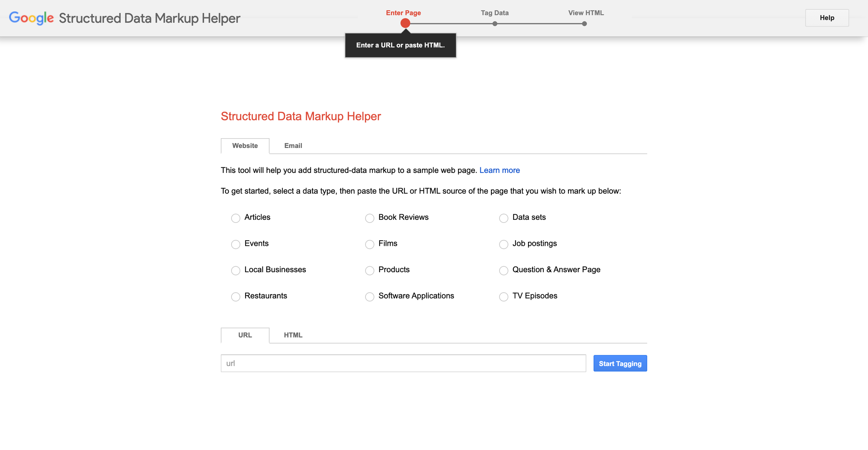Viewport: 868px width, 450px height.
Task: Focus the url input field
Action: [403, 363]
